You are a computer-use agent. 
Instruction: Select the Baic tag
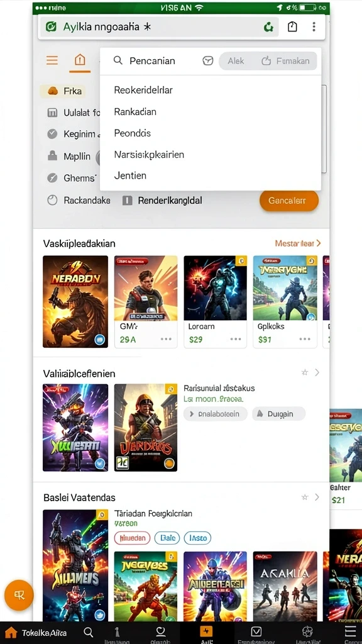click(167, 538)
